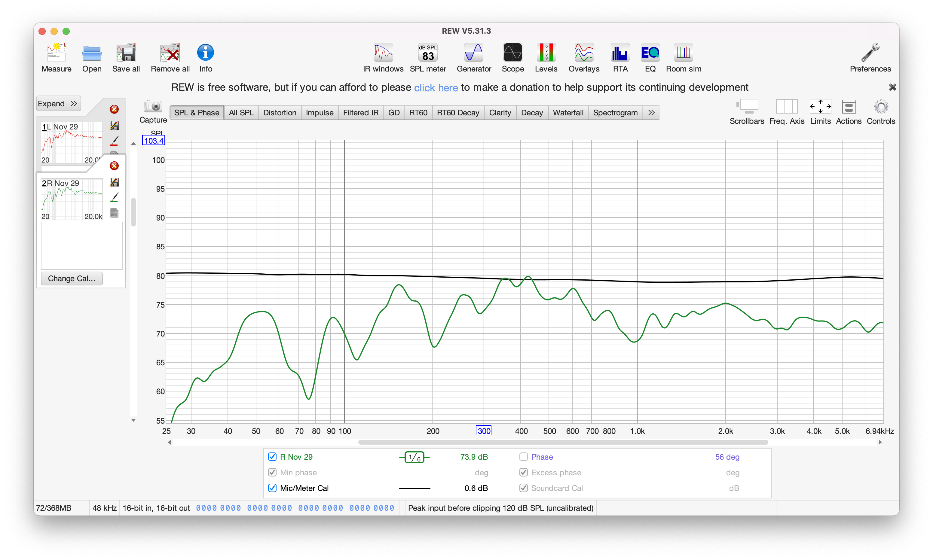Screen dimensions: 933x560
Task: Open the Overlays window
Action: click(x=583, y=57)
